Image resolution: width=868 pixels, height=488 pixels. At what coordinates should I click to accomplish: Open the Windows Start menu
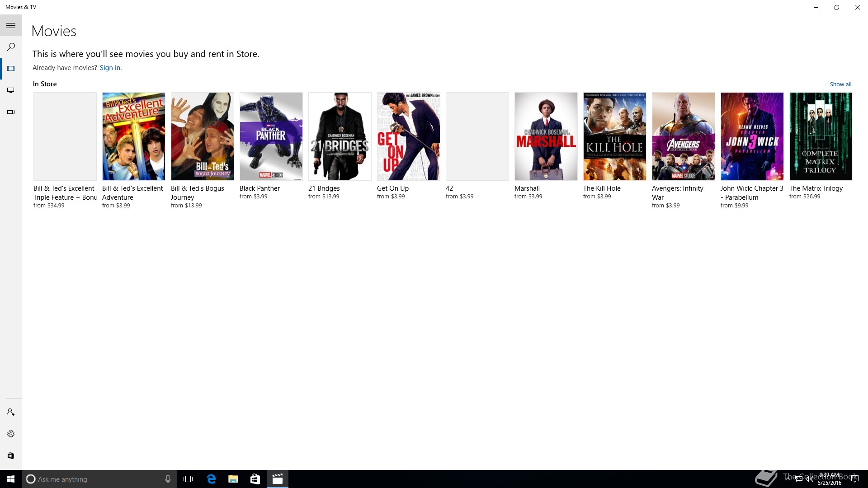click(11, 479)
